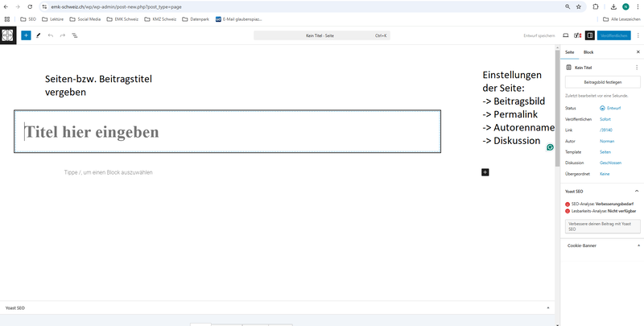
Task: Open the blue block inserter plus button
Action: coord(26,35)
